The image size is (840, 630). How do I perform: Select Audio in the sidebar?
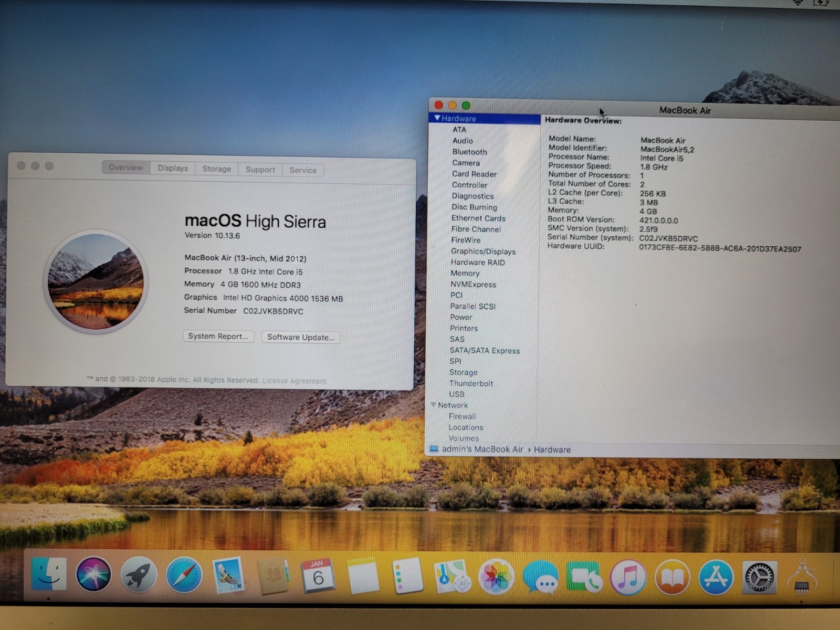463,141
